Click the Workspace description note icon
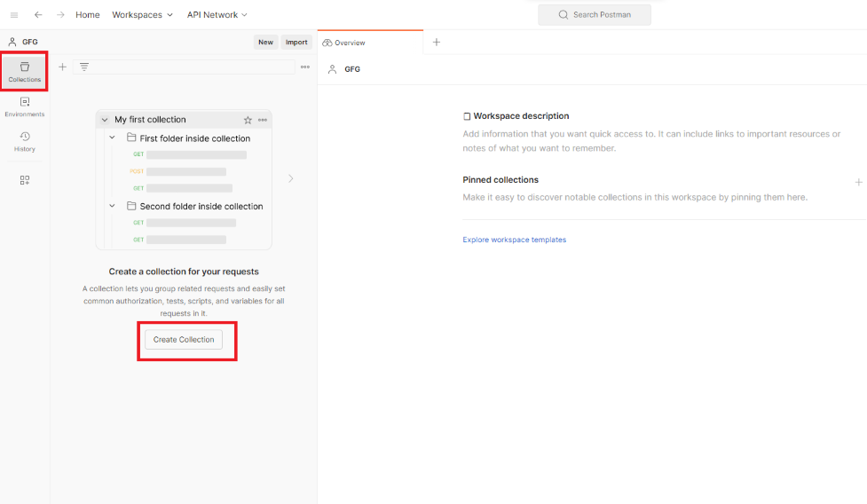 [x=467, y=116]
